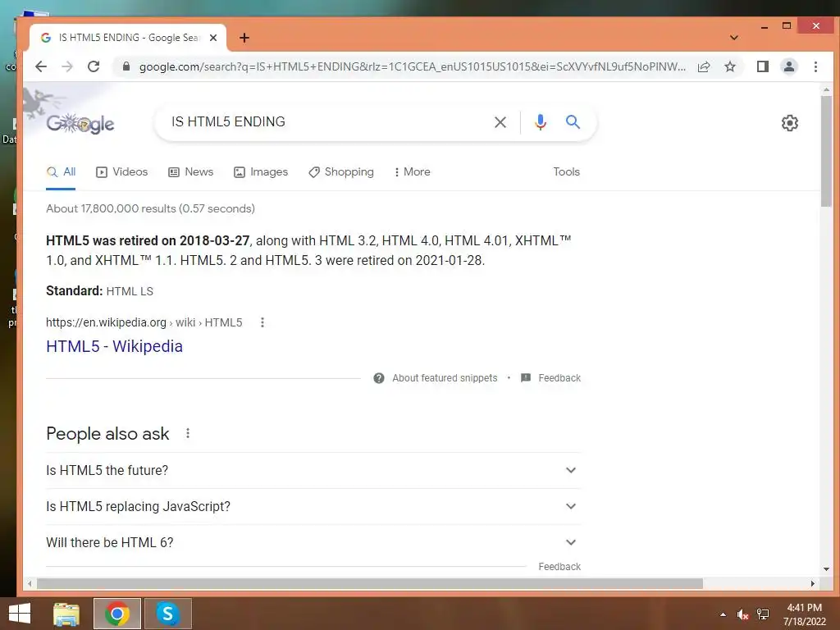This screenshot has width=840, height=630.
Task: Click the horizontal scrollbar thumb
Action: click(370, 583)
